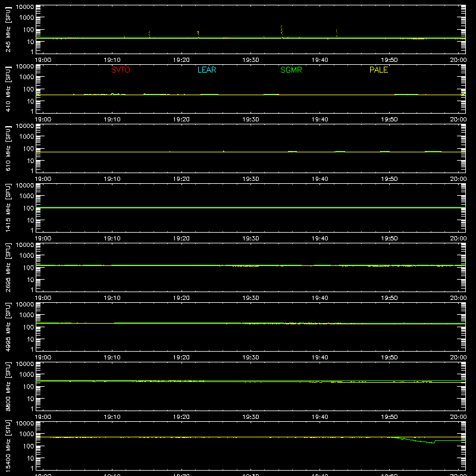Click the 10 y-axis label of 4995 MHz plot

[x=30, y=339]
